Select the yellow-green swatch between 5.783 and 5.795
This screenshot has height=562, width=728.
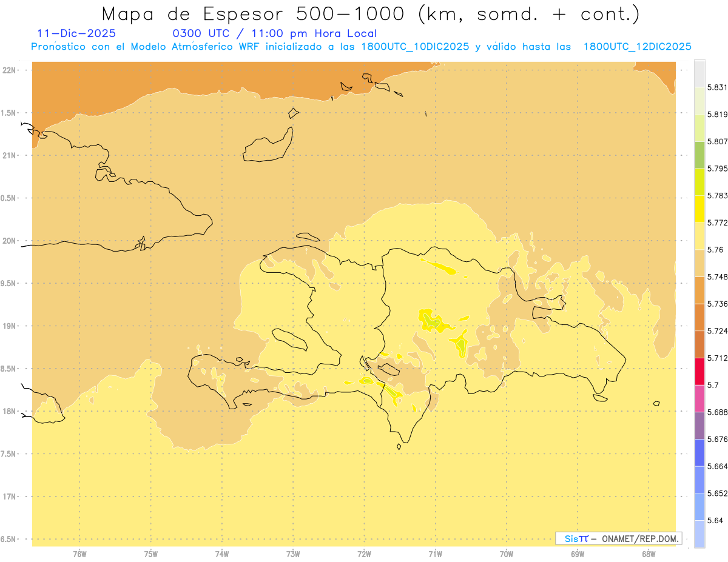699,182
